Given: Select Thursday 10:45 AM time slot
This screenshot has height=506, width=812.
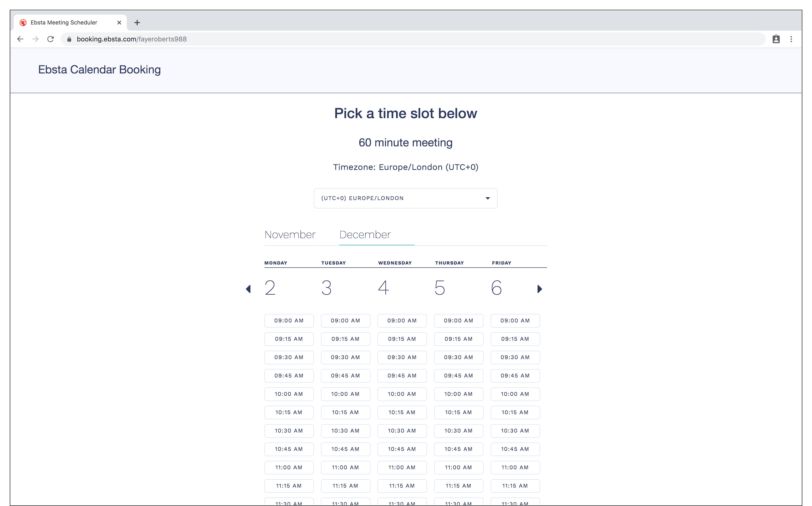Looking at the screenshot, I should point(458,449).
